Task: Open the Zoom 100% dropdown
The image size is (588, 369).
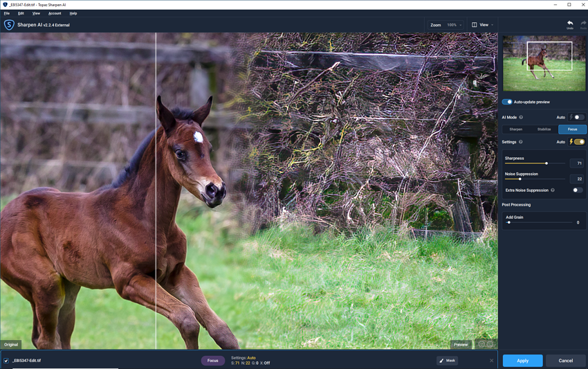Action: (x=454, y=25)
